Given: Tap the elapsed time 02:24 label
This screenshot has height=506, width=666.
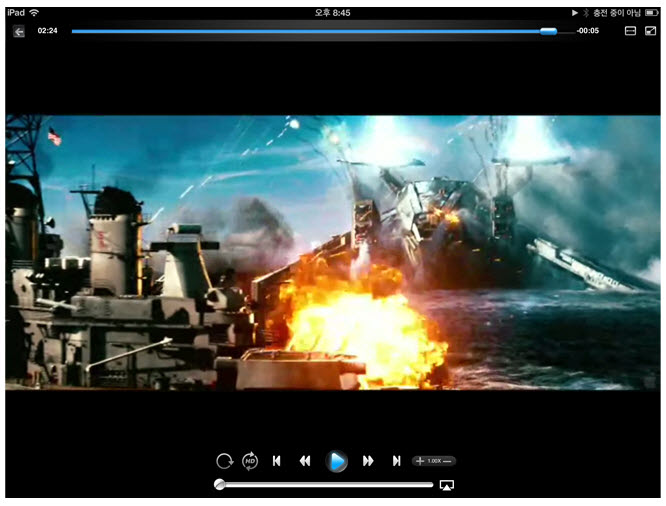Looking at the screenshot, I should point(47,31).
